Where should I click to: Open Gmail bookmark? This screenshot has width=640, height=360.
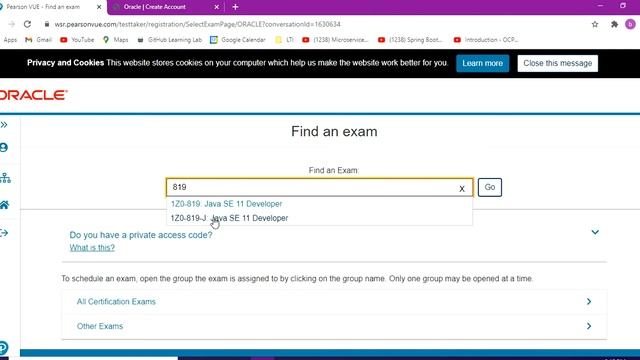[x=39, y=40]
